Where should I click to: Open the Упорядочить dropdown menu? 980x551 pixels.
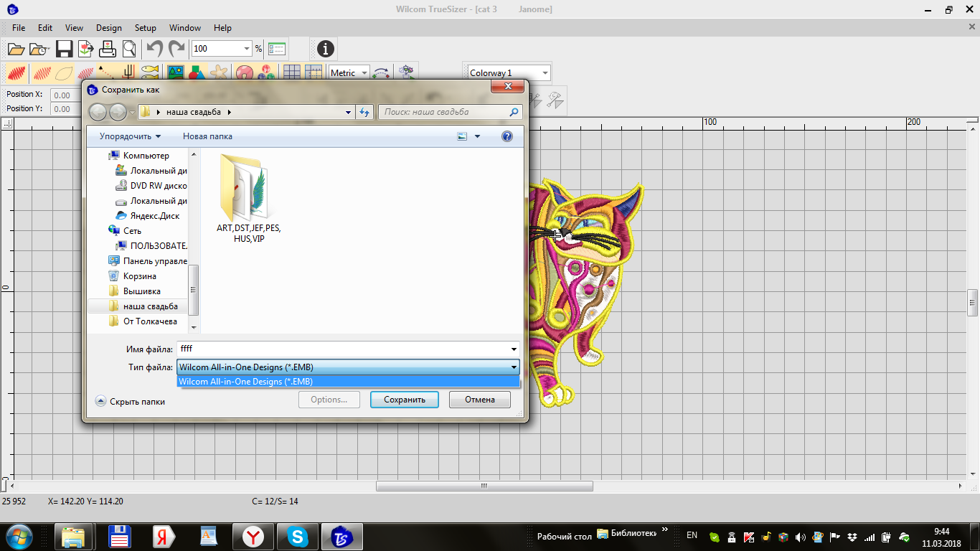(x=130, y=136)
